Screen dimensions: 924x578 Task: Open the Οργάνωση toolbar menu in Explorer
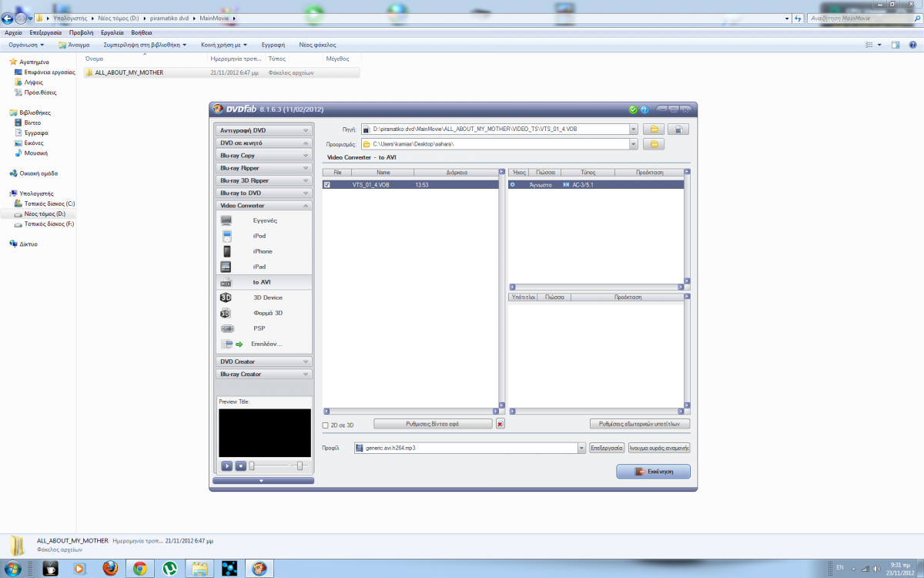pos(27,45)
